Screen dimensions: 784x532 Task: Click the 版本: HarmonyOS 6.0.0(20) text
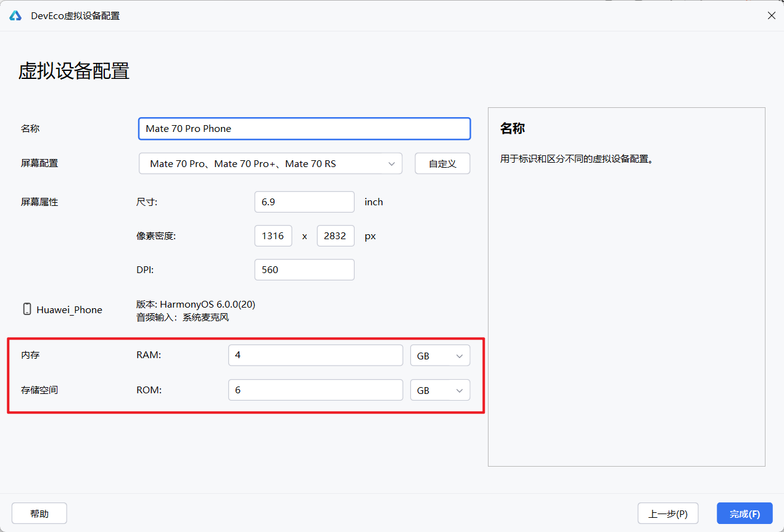click(x=196, y=304)
